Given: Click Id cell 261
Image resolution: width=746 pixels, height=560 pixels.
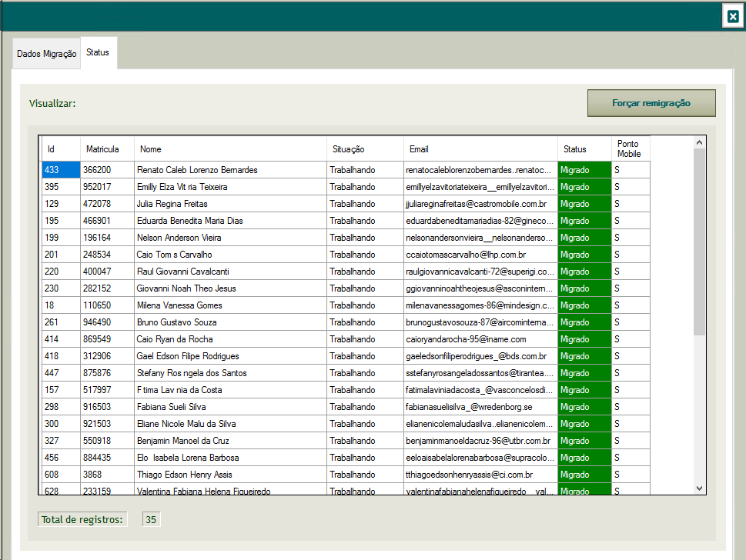Looking at the screenshot, I should point(61,322).
